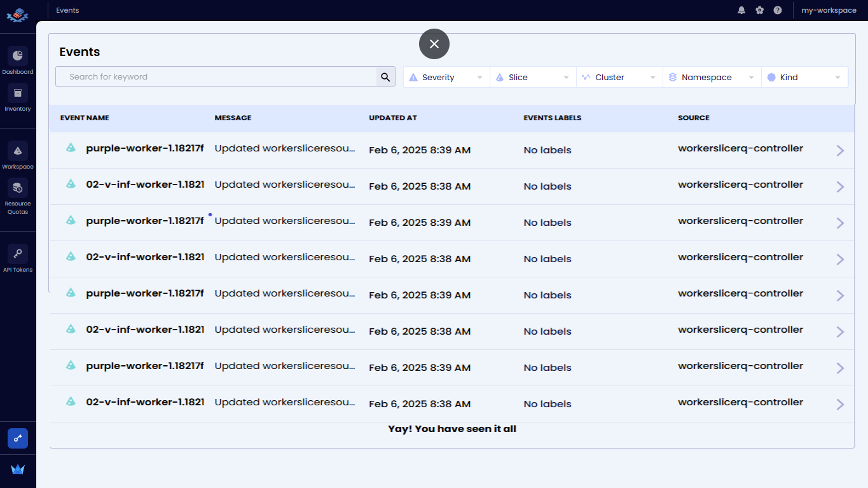Expand the Slice filter dropdown
The height and width of the screenshot is (488, 868).
click(x=533, y=77)
